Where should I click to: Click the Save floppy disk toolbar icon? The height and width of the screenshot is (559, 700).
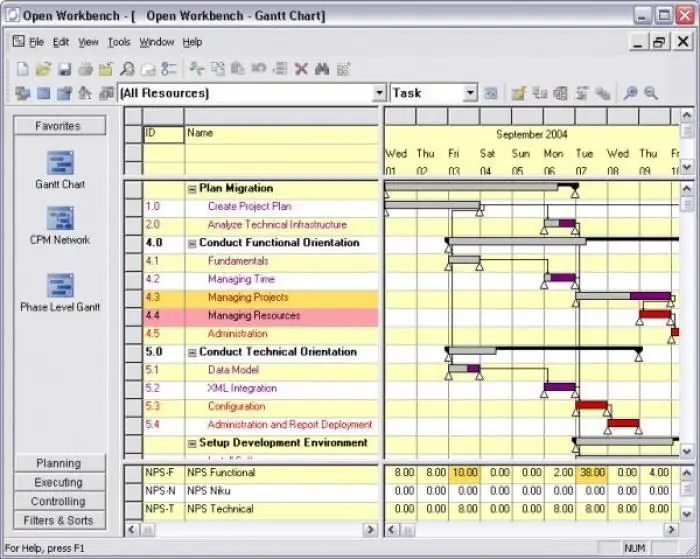65,69
